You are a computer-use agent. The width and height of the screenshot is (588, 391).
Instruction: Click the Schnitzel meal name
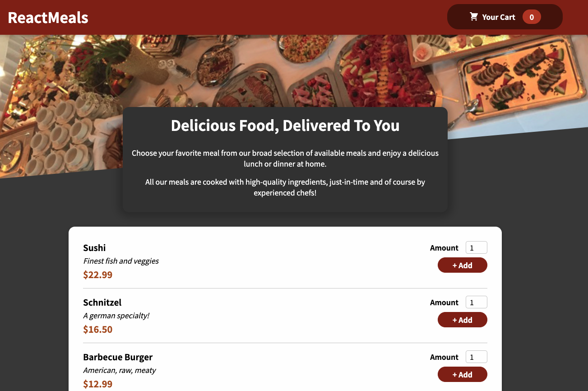(102, 302)
